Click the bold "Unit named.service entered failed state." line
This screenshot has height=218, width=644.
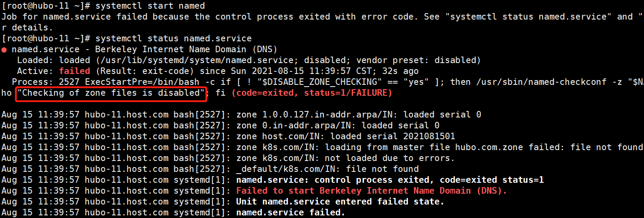click(340, 202)
